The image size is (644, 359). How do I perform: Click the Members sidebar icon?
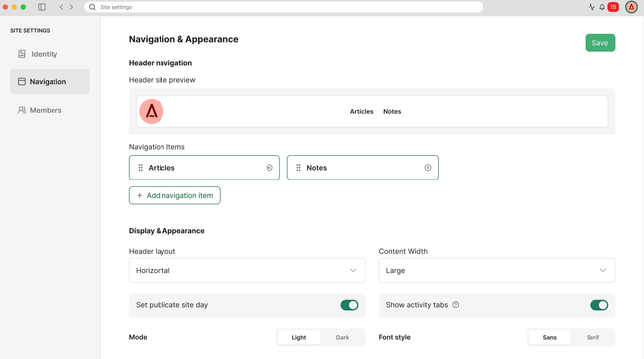click(x=22, y=110)
